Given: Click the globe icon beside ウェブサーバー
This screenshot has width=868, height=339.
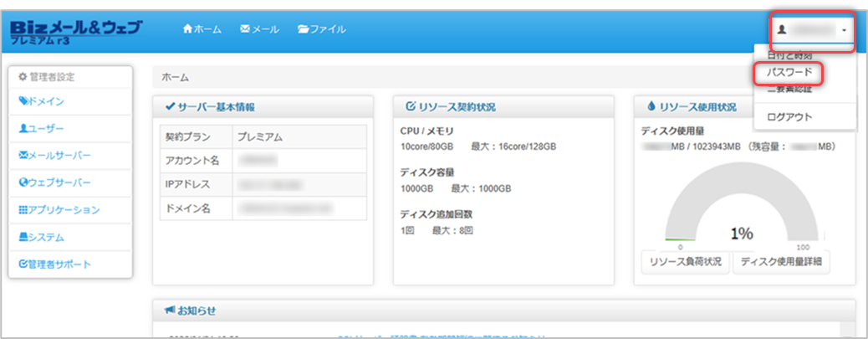Looking at the screenshot, I should coord(23,182).
